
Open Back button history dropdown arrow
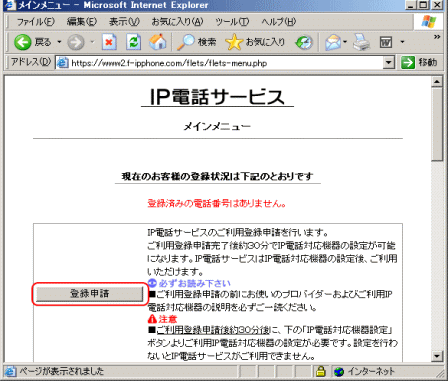pyautogui.click(x=59, y=42)
